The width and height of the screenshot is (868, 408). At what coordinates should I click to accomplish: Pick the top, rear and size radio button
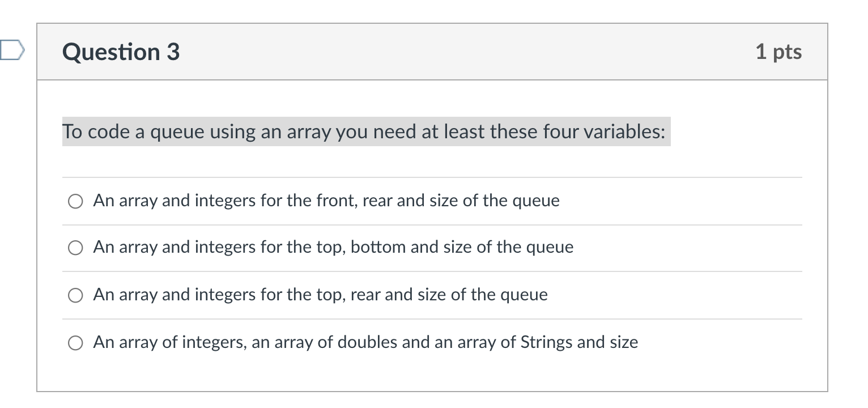(76, 295)
